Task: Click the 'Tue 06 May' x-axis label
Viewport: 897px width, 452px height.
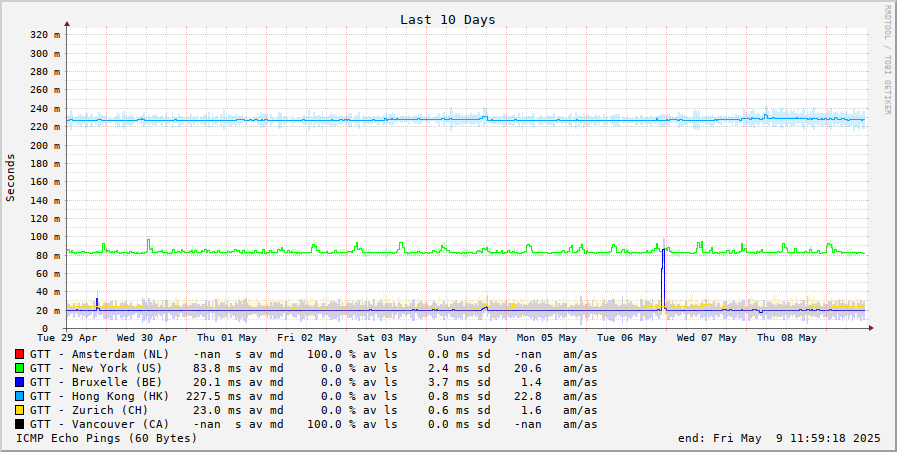Action: 626,338
